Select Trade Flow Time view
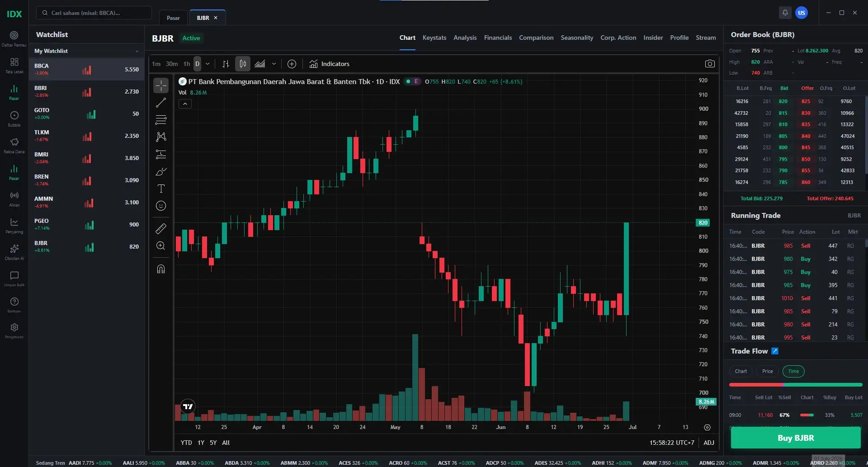Image resolution: width=868 pixels, height=467 pixels. (x=793, y=371)
